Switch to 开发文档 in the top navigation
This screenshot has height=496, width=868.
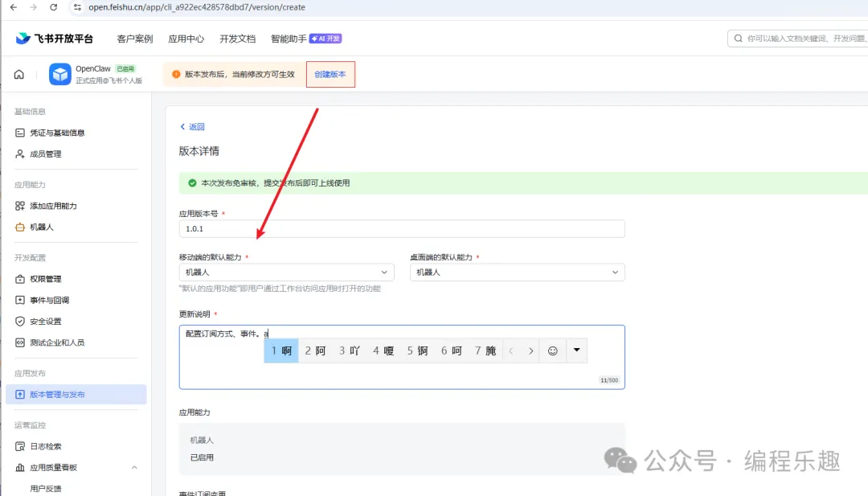237,38
